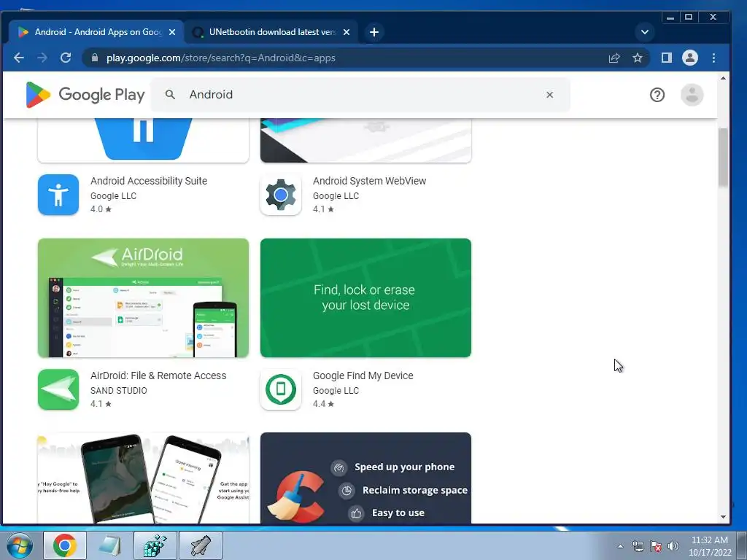Click the 4.4 star rating for Find My Device
747x560 pixels.
pyautogui.click(x=323, y=404)
